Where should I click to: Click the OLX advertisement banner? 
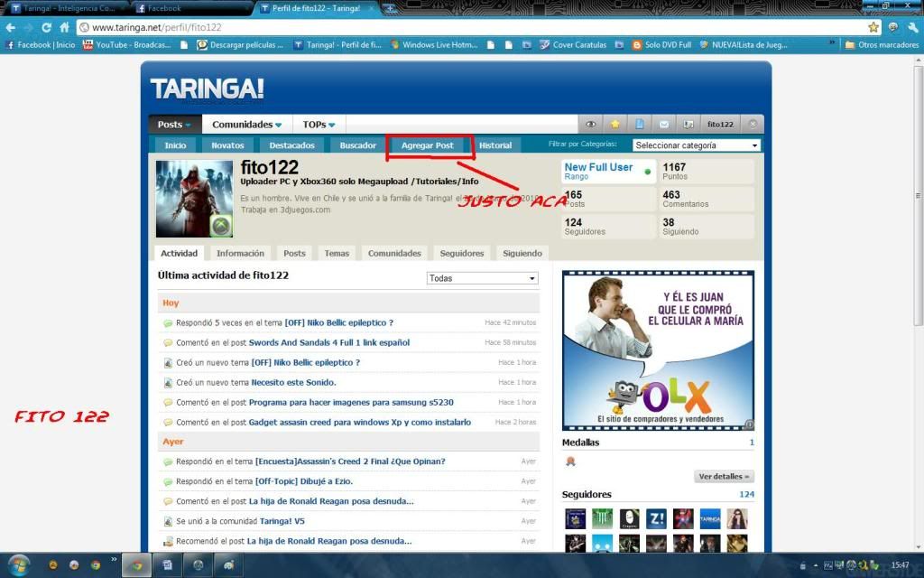click(x=658, y=350)
